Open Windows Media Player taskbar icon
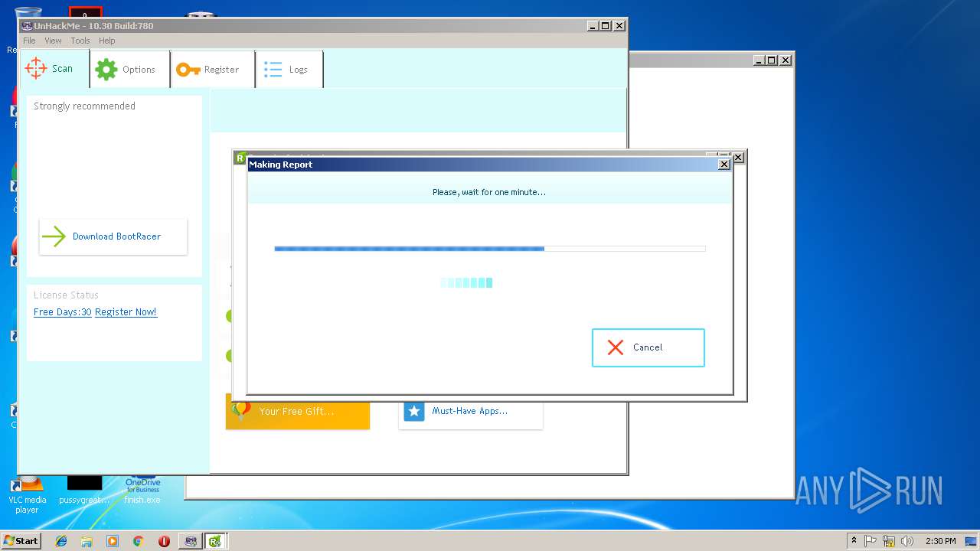The width and height of the screenshot is (980, 551). [113, 541]
